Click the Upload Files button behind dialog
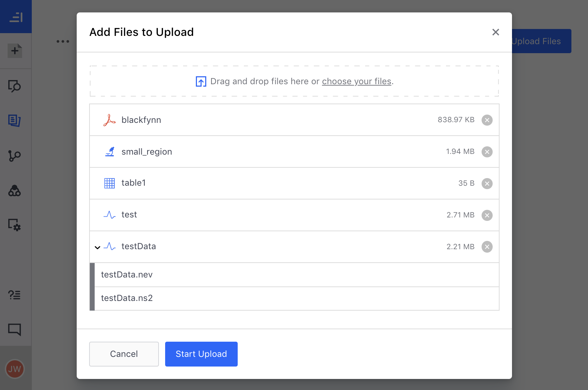The image size is (588, 390). 541,41
